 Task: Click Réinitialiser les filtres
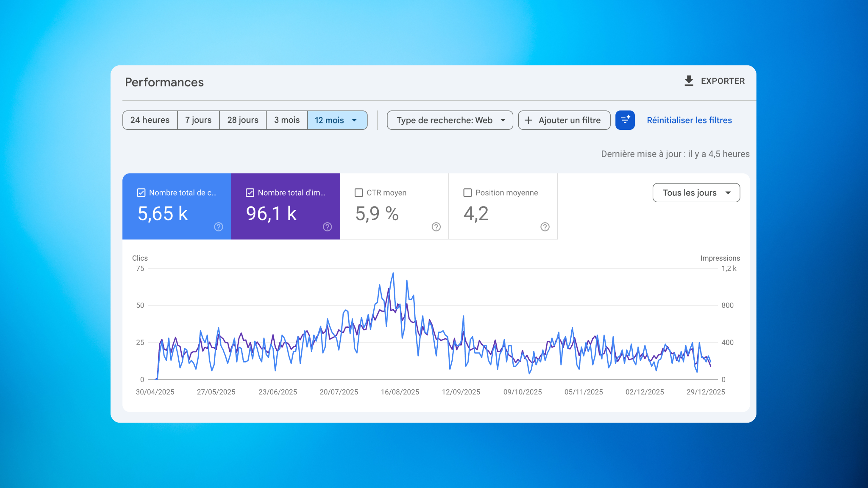click(689, 120)
